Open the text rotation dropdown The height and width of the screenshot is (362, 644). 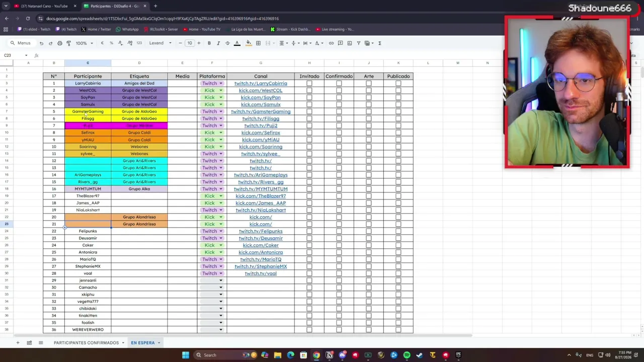[318, 43]
